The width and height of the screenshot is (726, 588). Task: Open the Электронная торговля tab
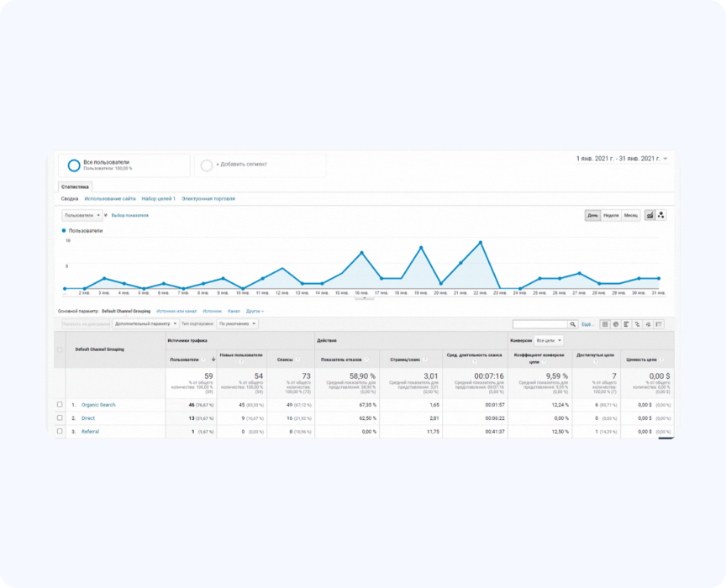[208, 199]
